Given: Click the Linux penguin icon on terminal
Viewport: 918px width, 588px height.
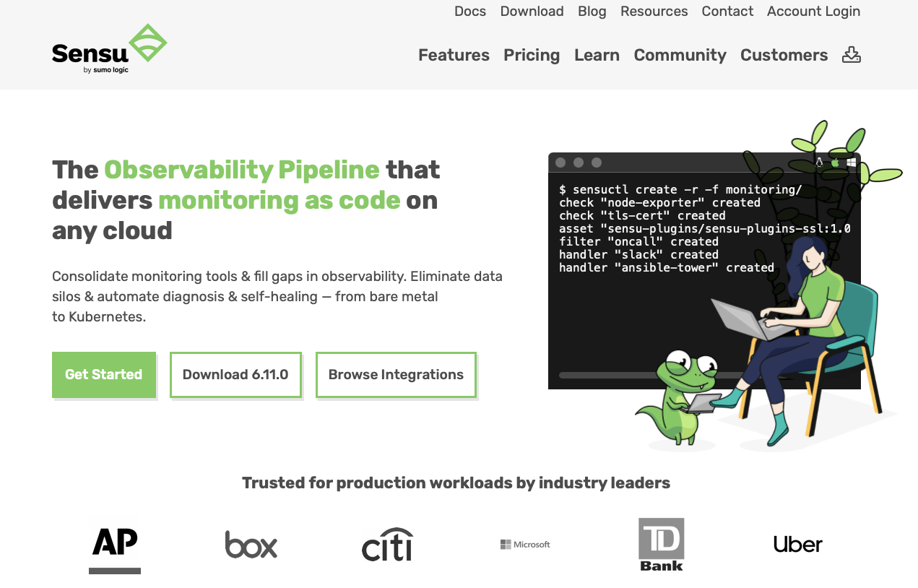Looking at the screenshot, I should point(819,163).
